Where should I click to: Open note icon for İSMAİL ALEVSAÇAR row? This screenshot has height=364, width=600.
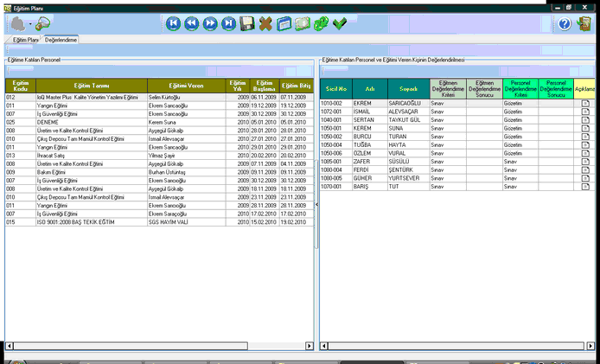tap(585, 112)
